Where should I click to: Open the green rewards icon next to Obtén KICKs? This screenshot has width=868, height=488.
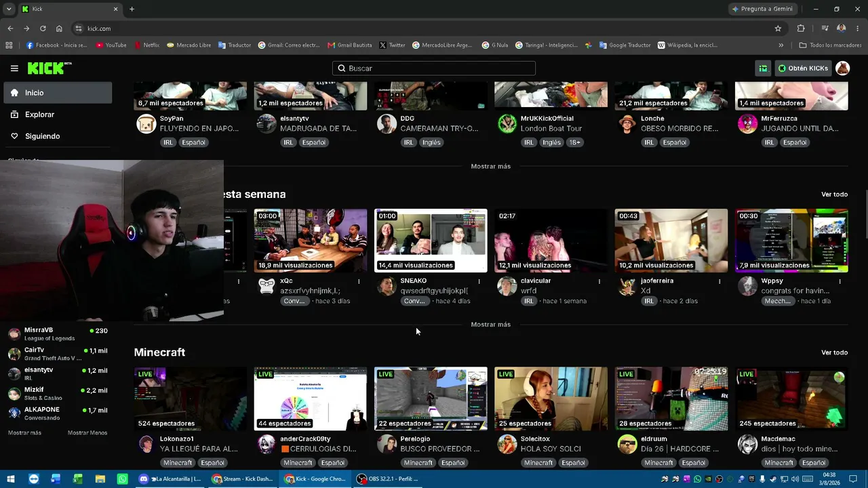(763, 68)
